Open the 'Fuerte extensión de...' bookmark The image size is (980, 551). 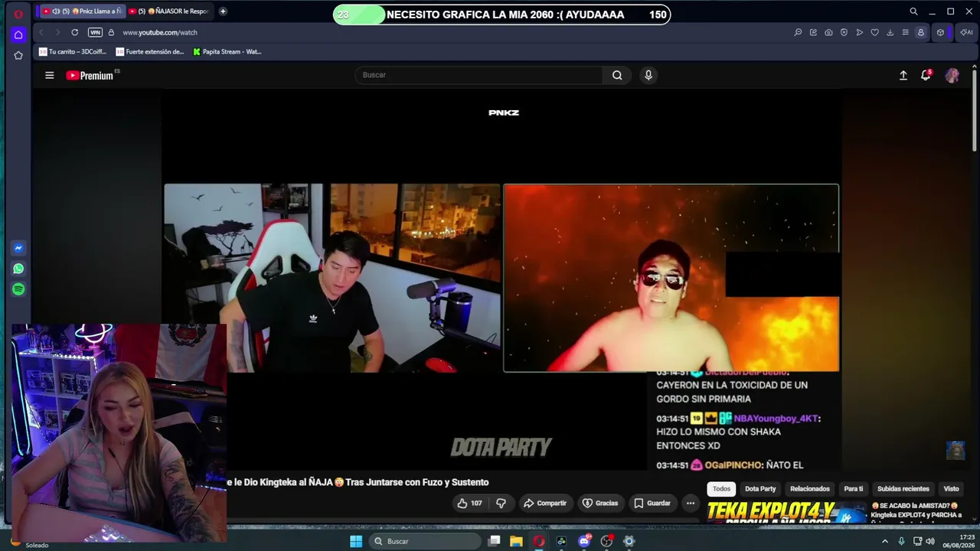click(150, 52)
